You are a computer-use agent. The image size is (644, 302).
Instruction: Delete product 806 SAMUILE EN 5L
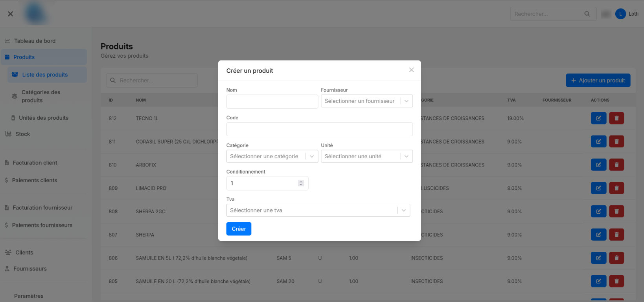(616, 258)
